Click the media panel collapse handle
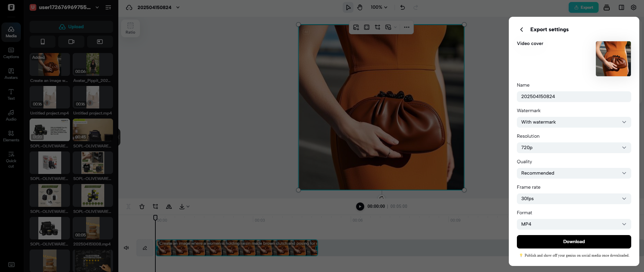The height and width of the screenshot is (272, 644). 119,136
